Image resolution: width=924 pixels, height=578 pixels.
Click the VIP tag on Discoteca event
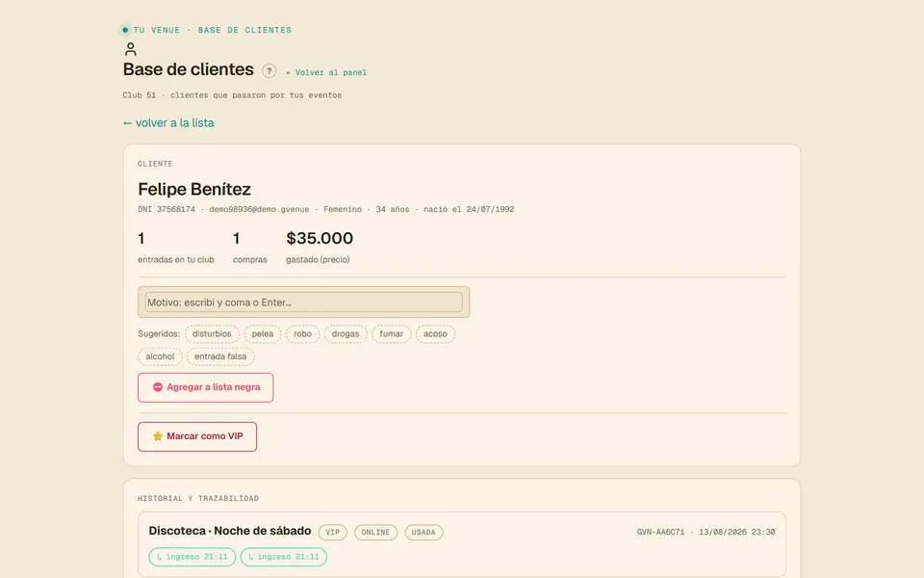333,532
